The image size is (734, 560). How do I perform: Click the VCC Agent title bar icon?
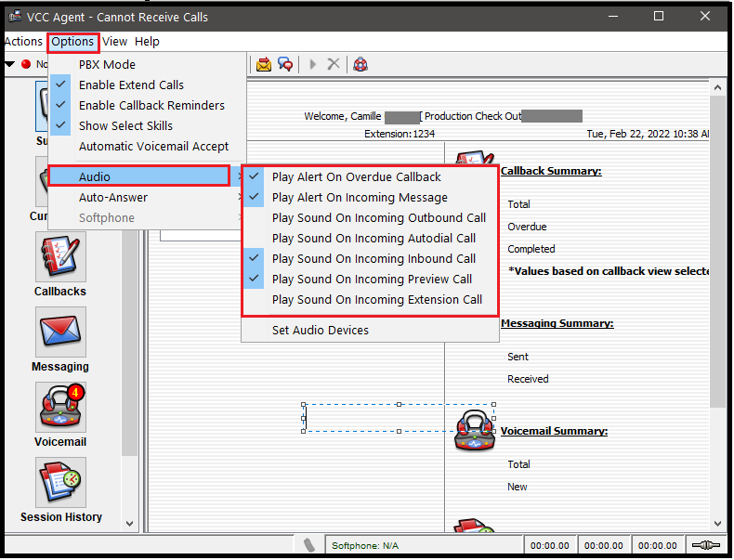point(15,17)
